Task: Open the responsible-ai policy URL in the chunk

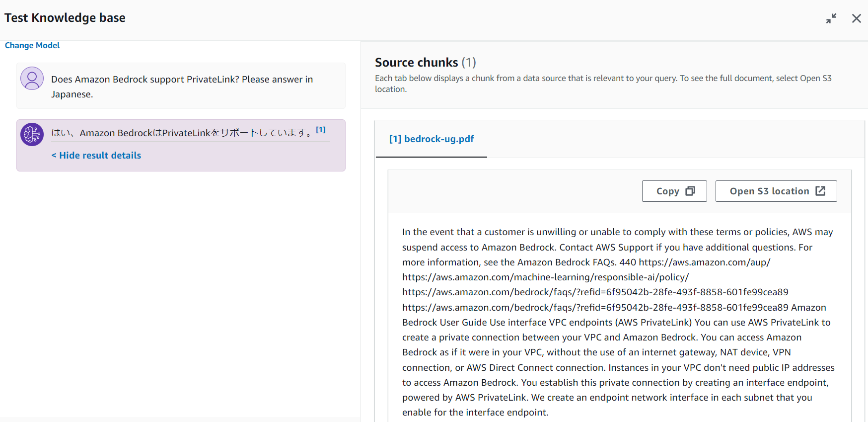Action: pos(545,277)
